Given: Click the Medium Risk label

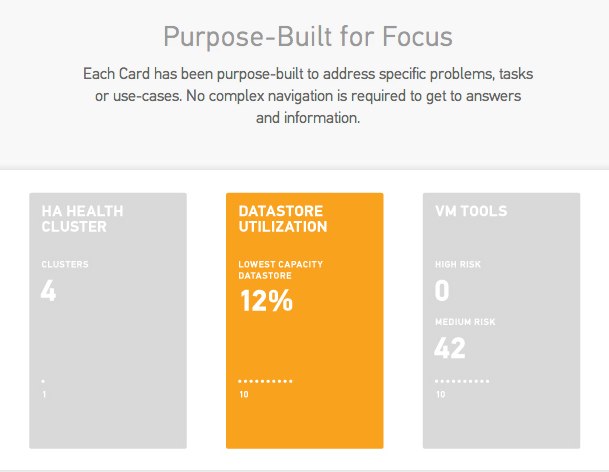Looking at the screenshot, I should click(464, 322).
